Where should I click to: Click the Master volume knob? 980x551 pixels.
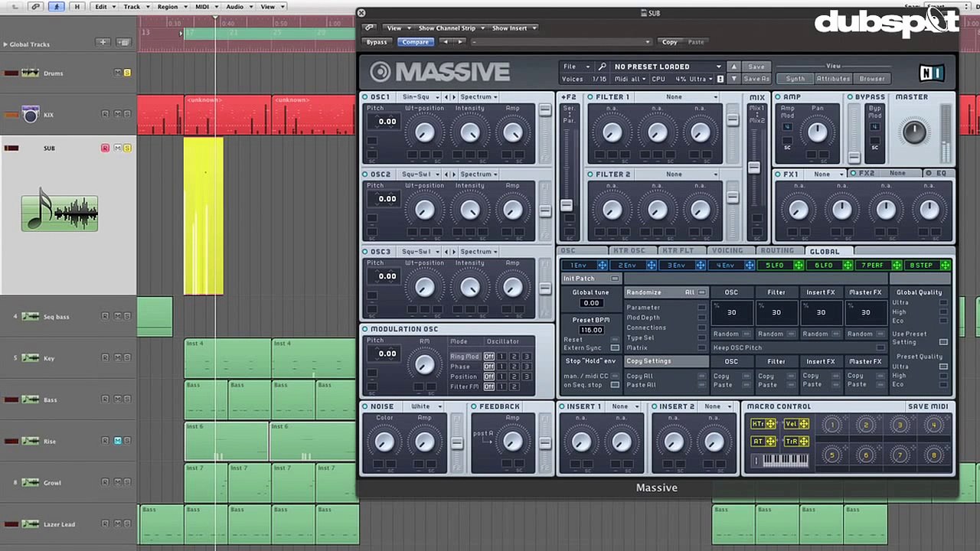pyautogui.click(x=914, y=132)
